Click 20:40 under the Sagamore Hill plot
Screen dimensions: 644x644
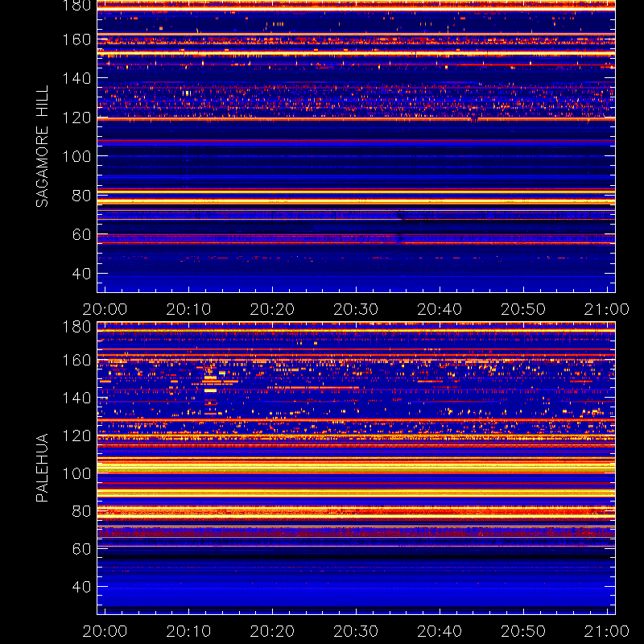(440, 309)
